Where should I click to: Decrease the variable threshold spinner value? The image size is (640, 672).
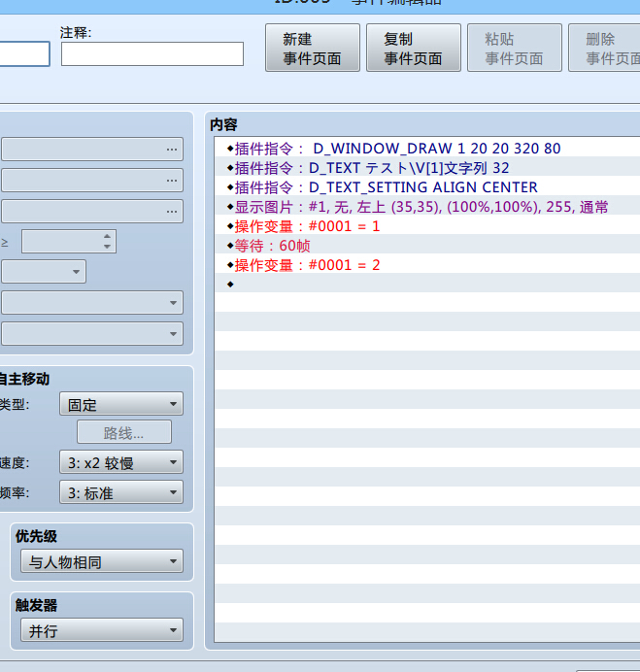107,247
